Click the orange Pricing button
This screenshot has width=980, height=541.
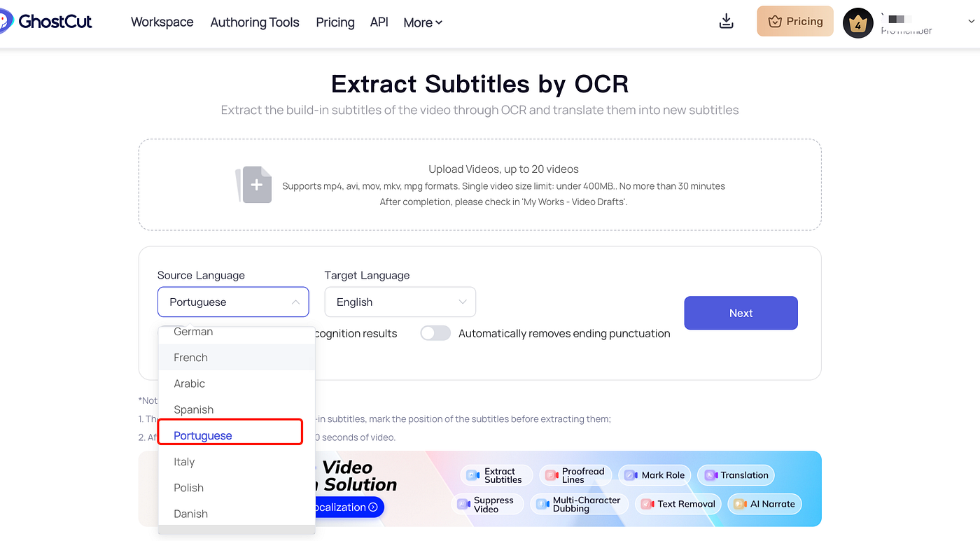(795, 21)
